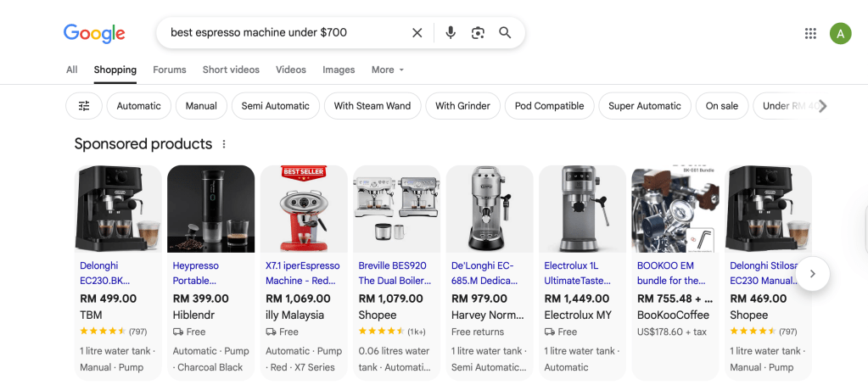Viewport: 868px width, 385px height.
Task: Show next sponsored products with arrow
Action: point(813,274)
